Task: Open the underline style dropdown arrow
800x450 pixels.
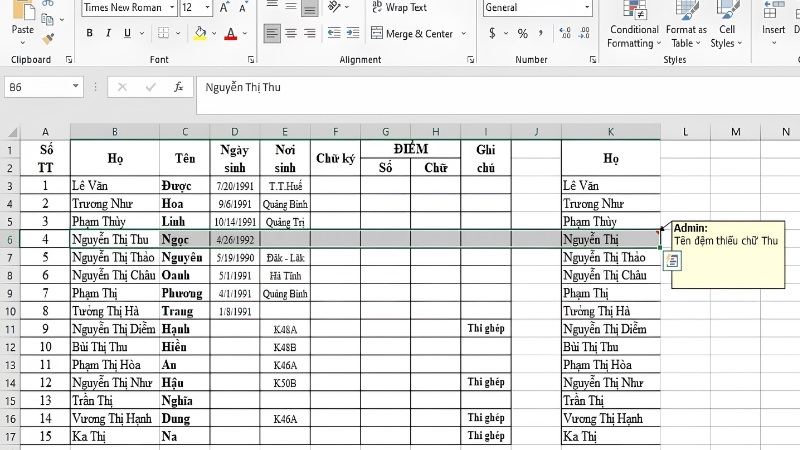Action: click(x=142, y=34)
